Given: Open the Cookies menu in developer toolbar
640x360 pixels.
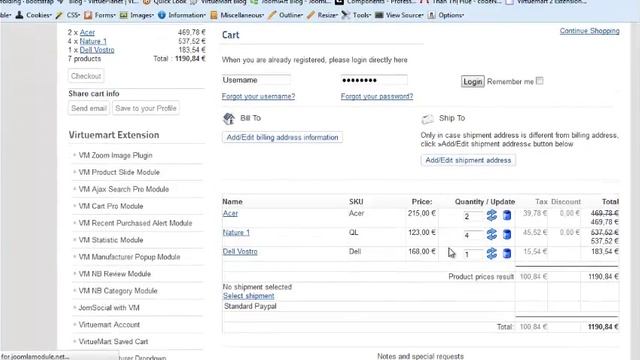Looking at the screenshot, I should pyautogui.click(x=33, y=15).
